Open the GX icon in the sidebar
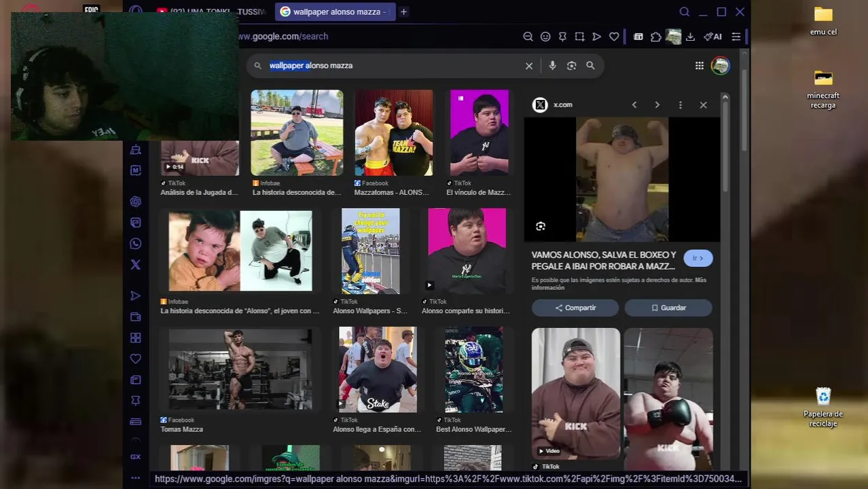Image resolution: width=868 pixels, height=489 pixels. (136, 457)
